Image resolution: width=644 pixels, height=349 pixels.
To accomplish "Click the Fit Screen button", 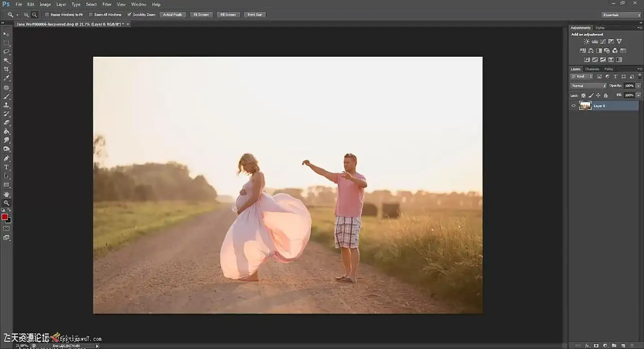I will coord(201,15).
